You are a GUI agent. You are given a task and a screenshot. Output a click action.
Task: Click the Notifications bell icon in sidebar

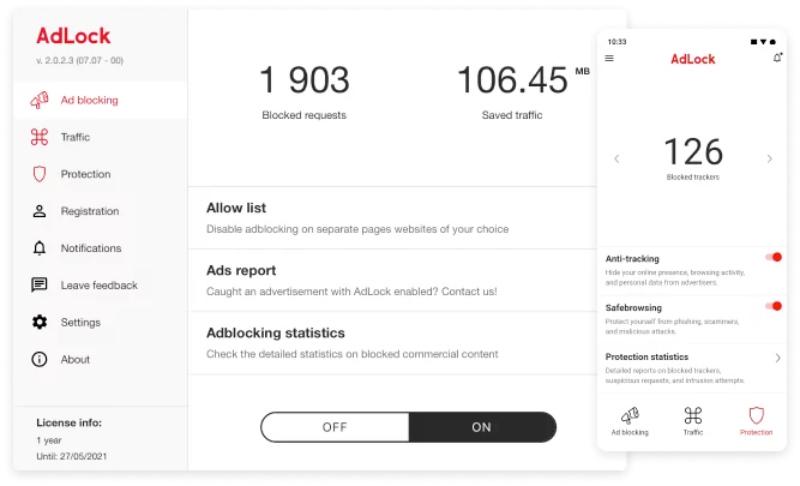(x=39, y=248)
